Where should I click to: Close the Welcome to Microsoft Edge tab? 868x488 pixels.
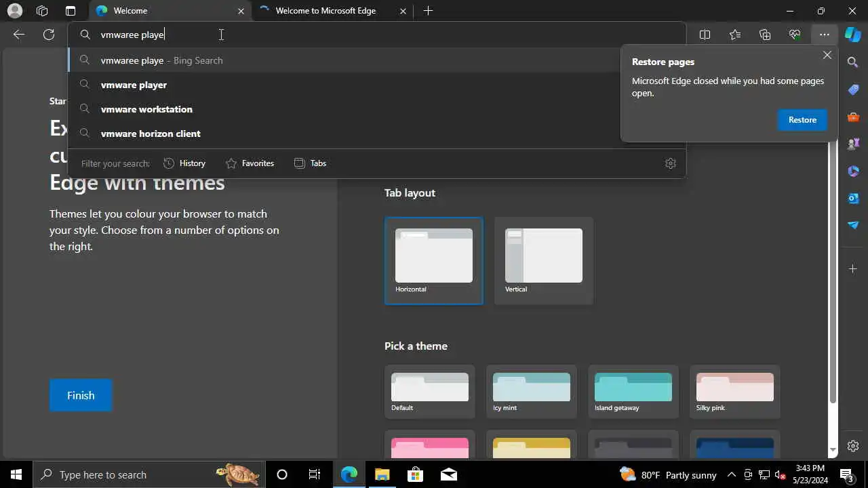tap(403, 11)
